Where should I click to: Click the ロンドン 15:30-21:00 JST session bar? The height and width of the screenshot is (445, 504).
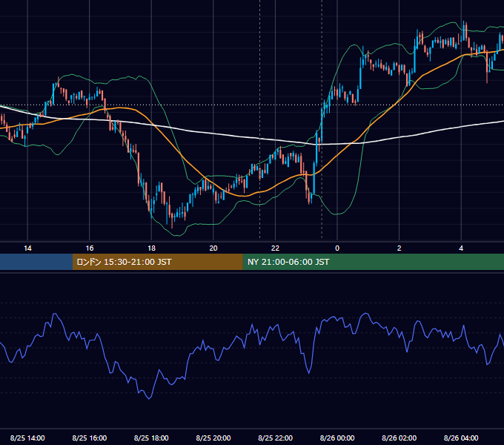coord(157,262)
